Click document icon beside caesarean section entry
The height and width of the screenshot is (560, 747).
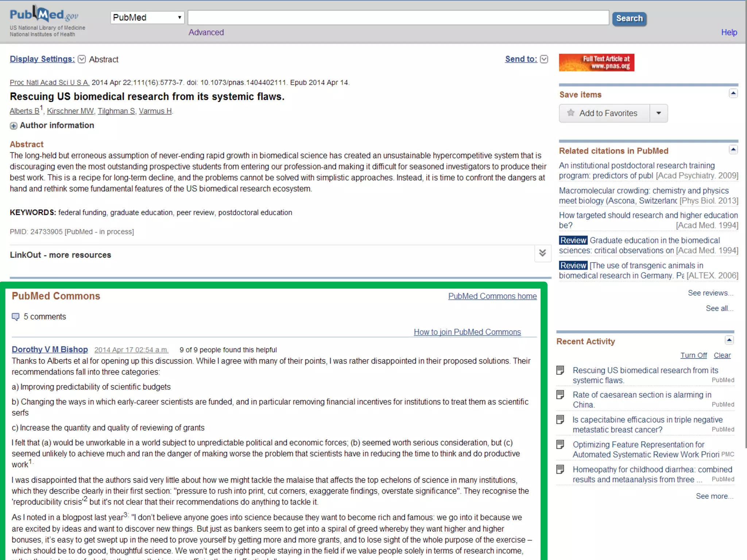point(560,395)
